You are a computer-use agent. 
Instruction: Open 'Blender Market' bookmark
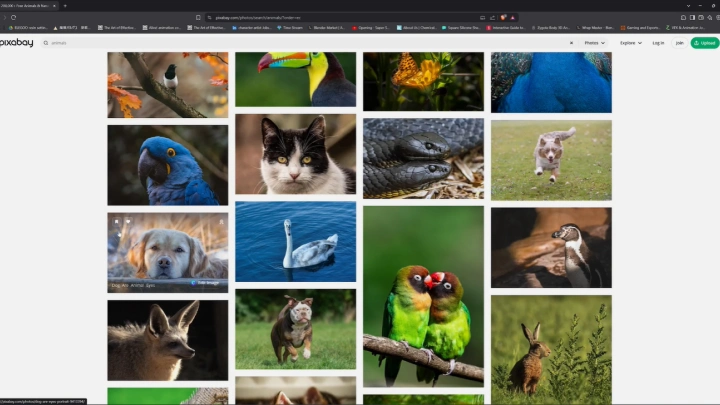[326, 28]
